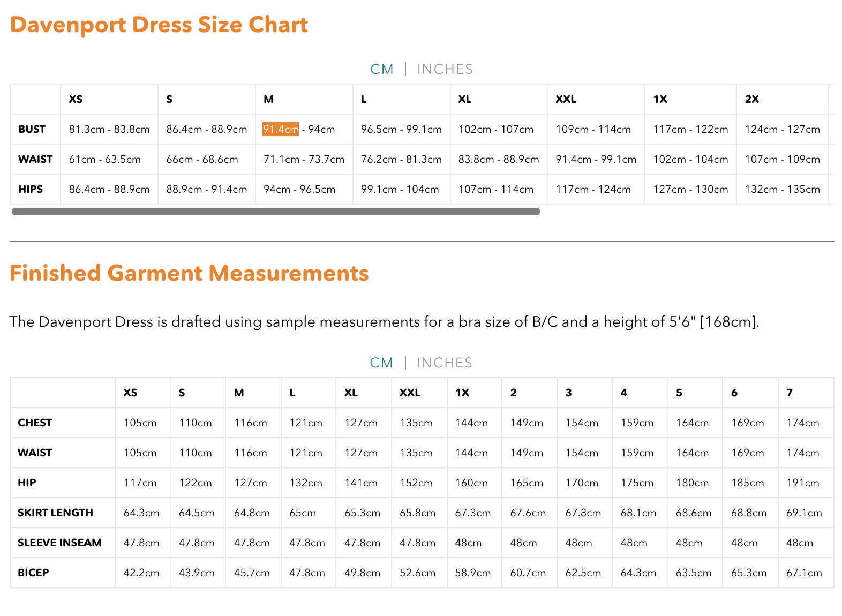Click the Davenport Dress Size Chart heading
The width and height of the screenshot is (842, 616).
pyautogui.click(x=159, y=25)
